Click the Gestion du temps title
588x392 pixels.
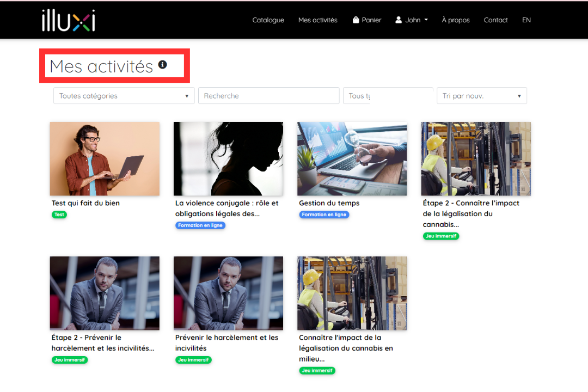[x=329, y=203]
